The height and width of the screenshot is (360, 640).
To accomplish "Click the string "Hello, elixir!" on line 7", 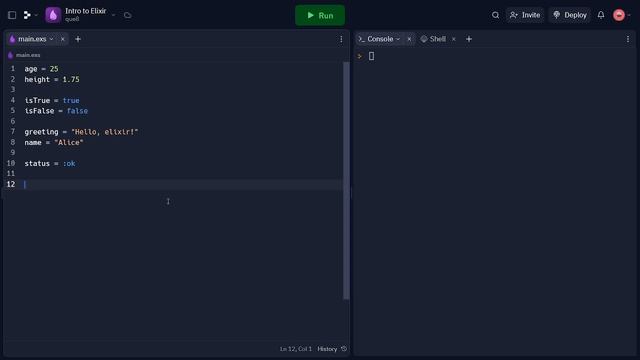I will pyautogui.click(x=104, y=132).
